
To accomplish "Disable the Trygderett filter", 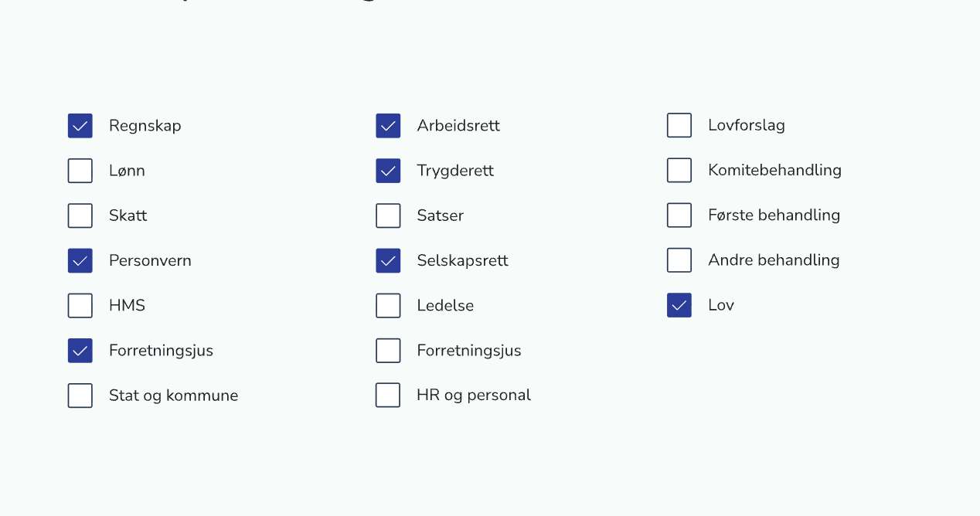I will tap(387, 170).
